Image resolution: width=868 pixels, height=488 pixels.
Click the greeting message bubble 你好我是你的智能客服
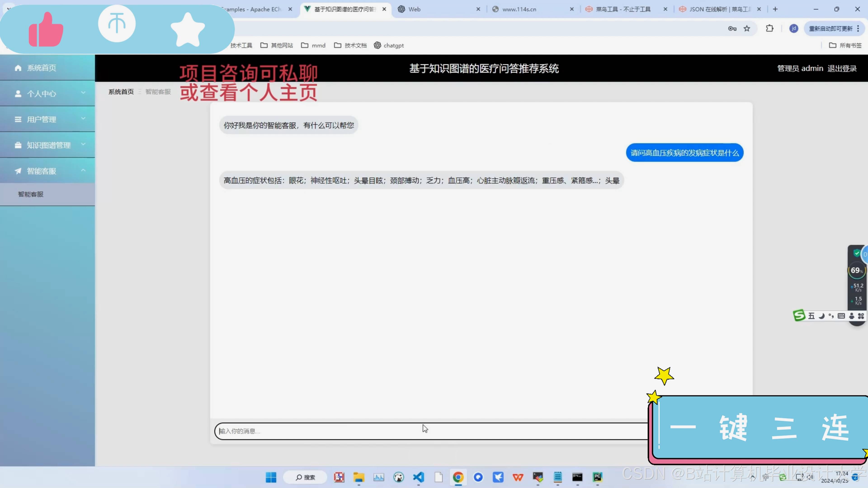[x=289, y=125]
